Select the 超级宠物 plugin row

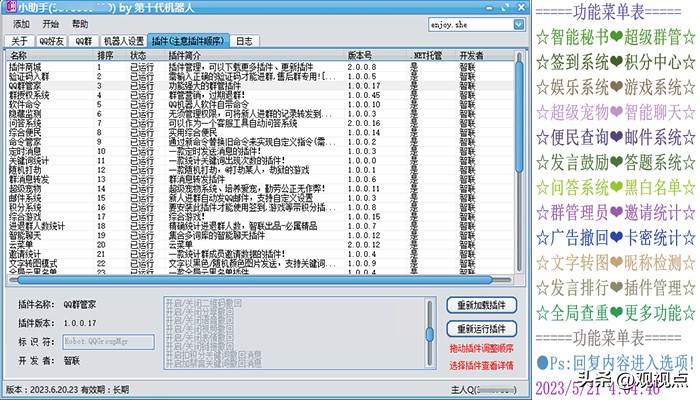point(261,189)
